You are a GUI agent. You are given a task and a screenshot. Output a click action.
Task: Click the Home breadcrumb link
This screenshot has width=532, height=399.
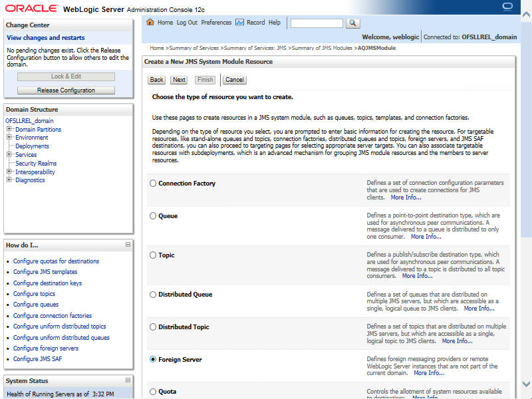point(157,48)
